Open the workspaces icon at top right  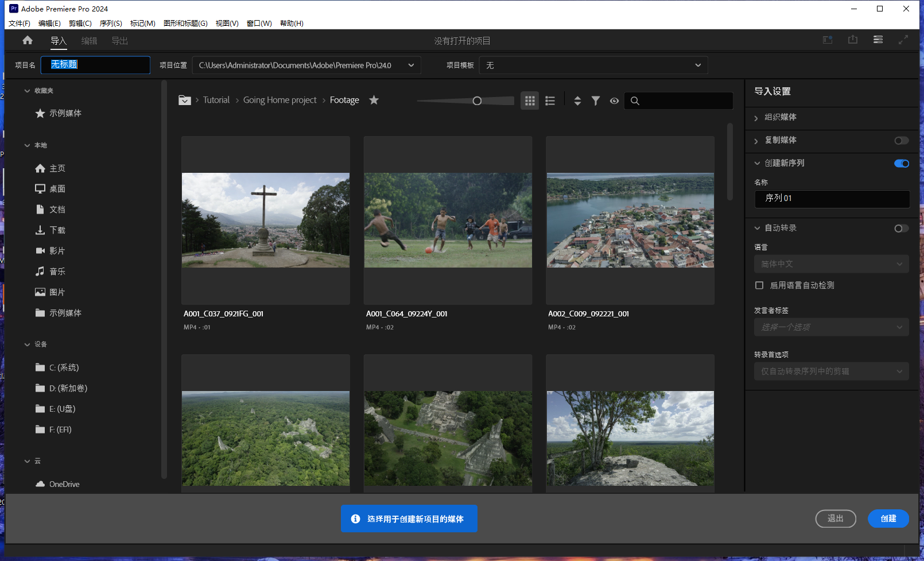tap(878, 40)
